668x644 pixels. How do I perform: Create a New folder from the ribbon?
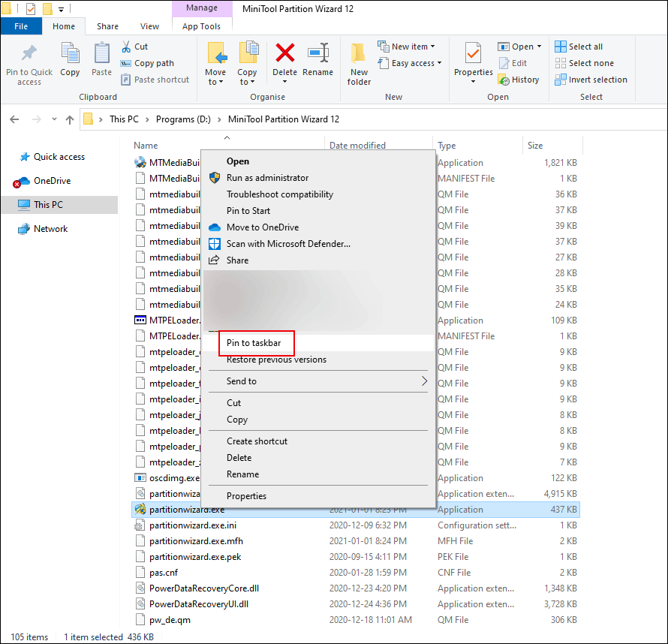point(359,55)
